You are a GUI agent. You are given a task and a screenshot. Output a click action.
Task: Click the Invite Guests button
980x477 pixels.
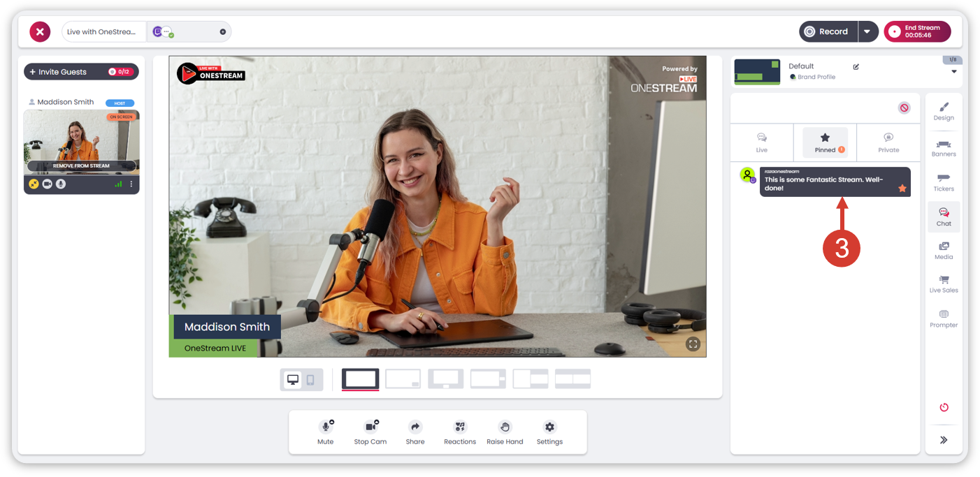[81, 72]
